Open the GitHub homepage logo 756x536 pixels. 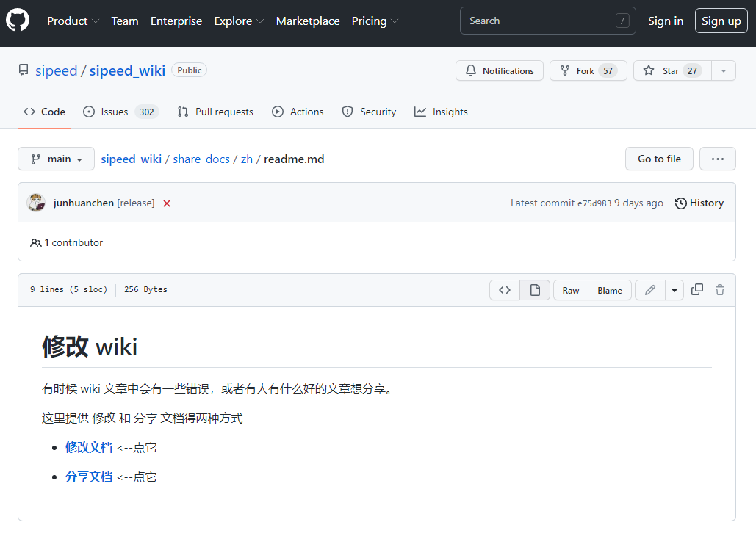pos(18,21)
